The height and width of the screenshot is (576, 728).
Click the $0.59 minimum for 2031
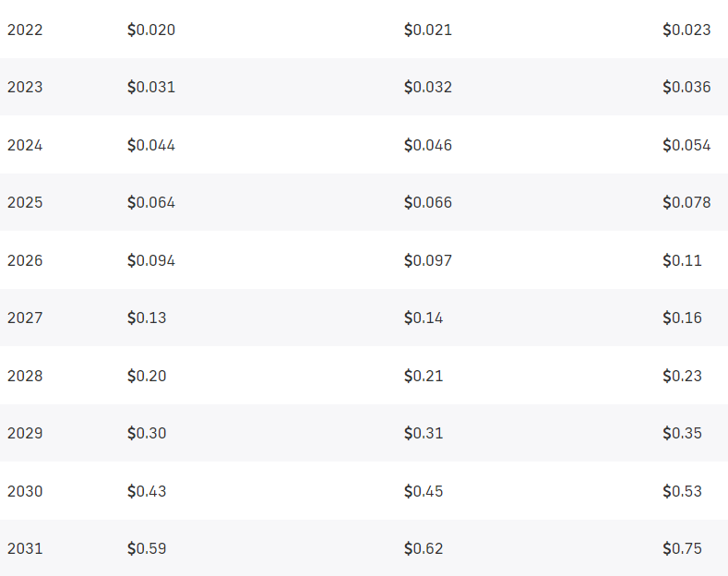(147, 548)
